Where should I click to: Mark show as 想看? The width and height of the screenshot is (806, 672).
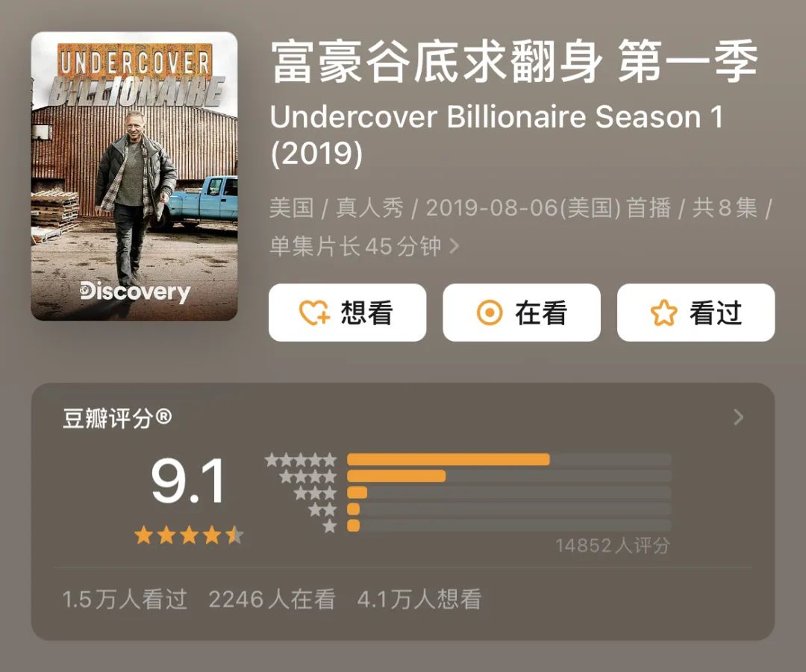point(348,313)
